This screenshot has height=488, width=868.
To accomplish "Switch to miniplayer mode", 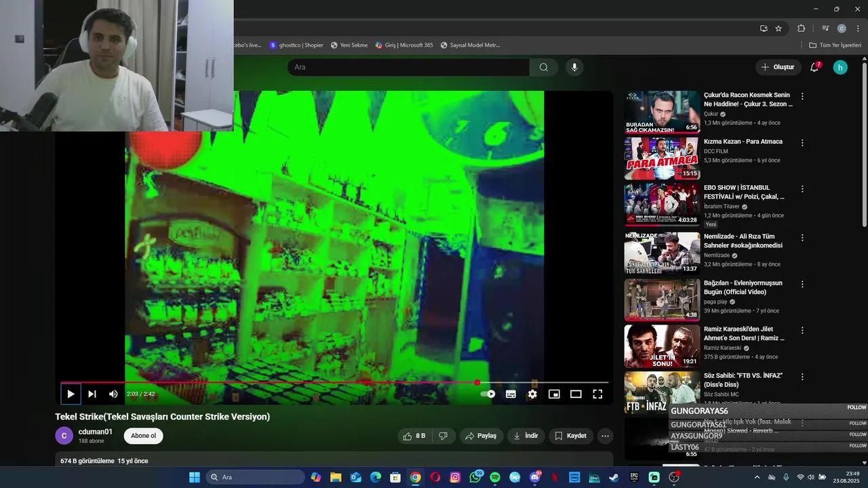I will [x=554, y=394].
